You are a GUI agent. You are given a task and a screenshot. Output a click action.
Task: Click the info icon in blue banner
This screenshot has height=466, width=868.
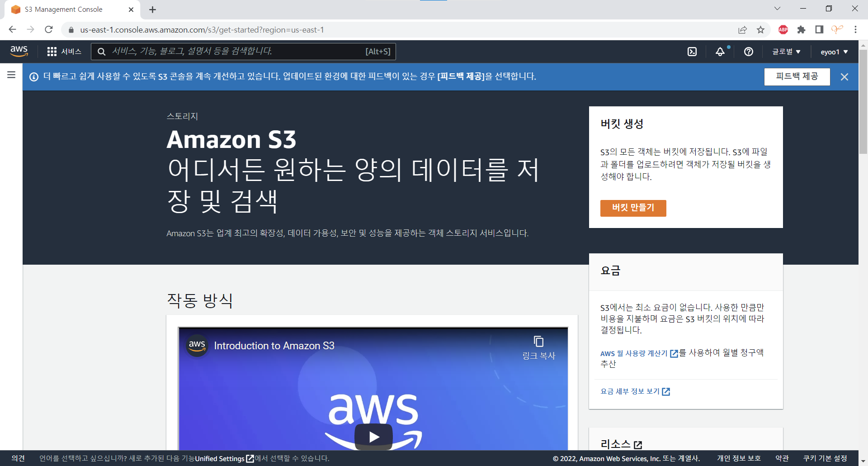[34, 77]
